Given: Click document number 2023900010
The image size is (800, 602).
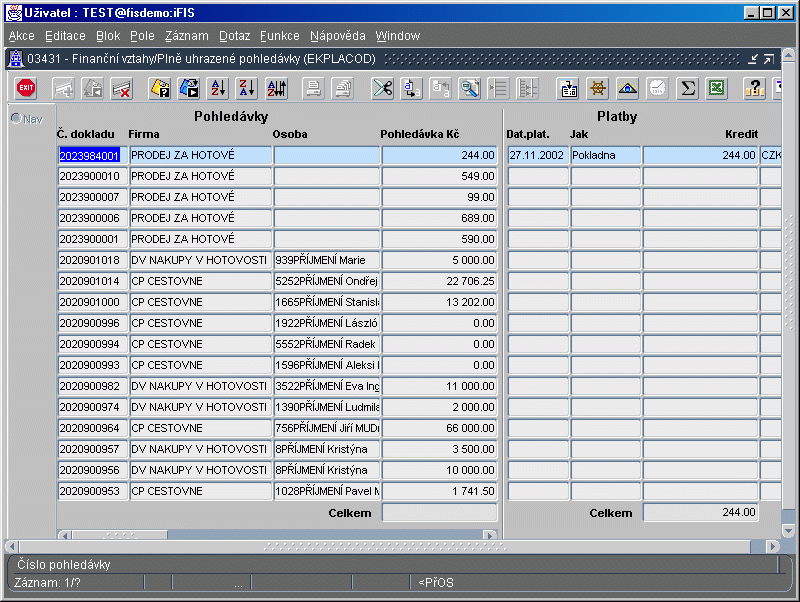Looking at the screenshot, I should [x=93, y=176].
